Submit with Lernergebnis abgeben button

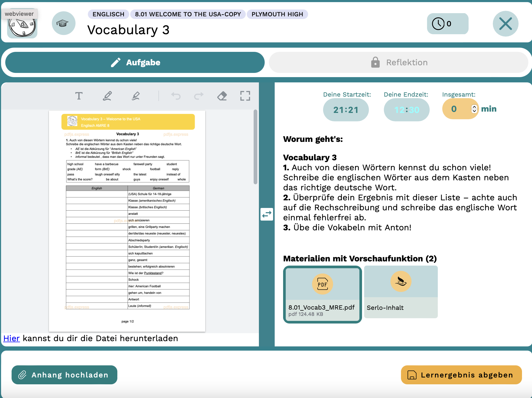461,375
